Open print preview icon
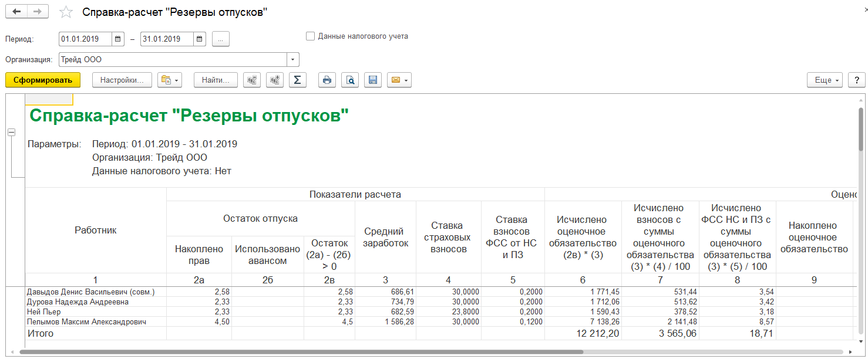The width and height of the screenshot is (868, 359). point(350,80)
